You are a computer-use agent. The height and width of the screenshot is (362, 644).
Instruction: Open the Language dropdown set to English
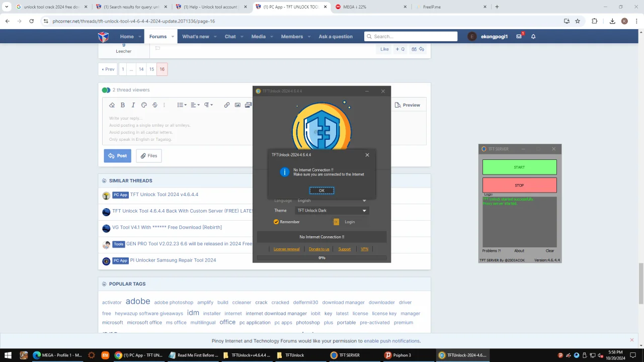tap(332, 201)
